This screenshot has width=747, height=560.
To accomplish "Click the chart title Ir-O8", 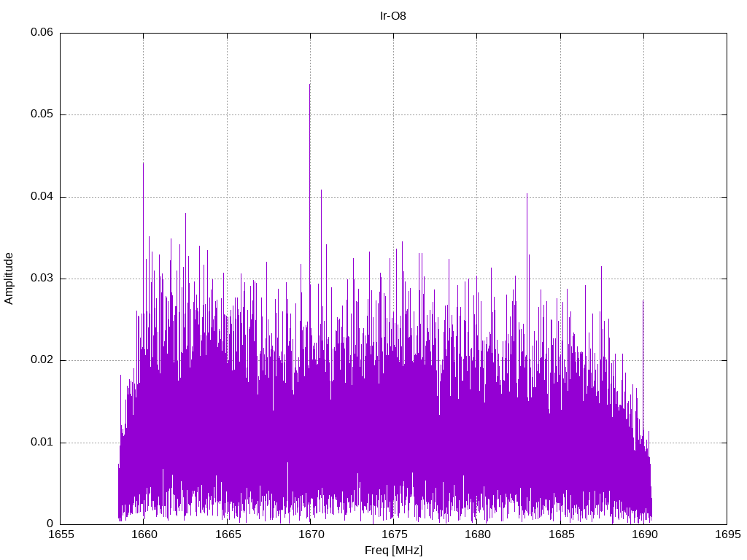I will [x=393, y=16].
